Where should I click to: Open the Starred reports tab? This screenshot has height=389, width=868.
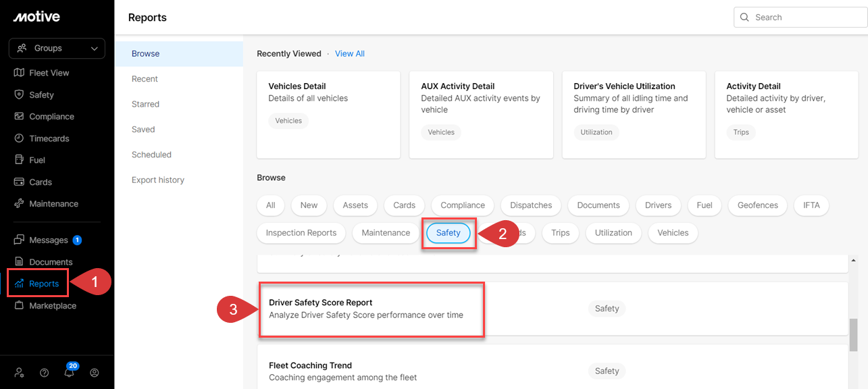[x=145, y=103]
